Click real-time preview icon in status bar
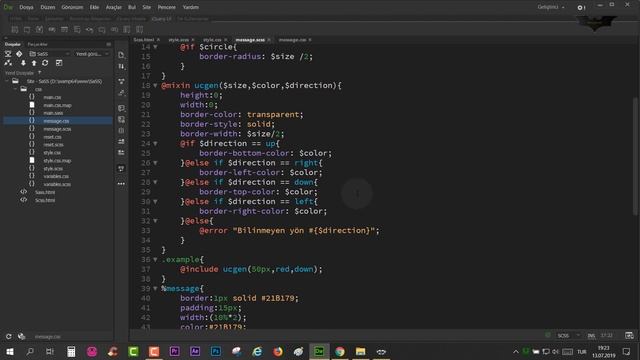Viewport: 640px width, 360px height. (x=629, y=336)
